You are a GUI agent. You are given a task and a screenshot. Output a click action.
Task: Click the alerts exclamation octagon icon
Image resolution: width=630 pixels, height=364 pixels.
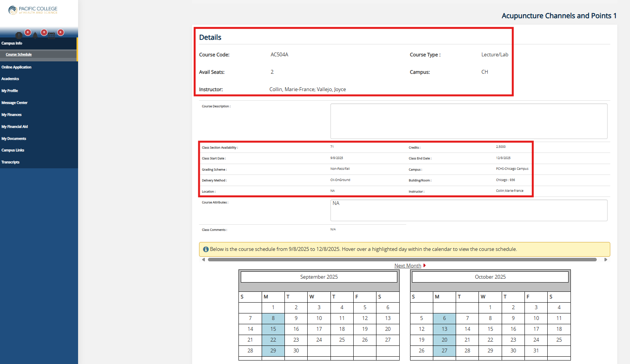[19, 36]
